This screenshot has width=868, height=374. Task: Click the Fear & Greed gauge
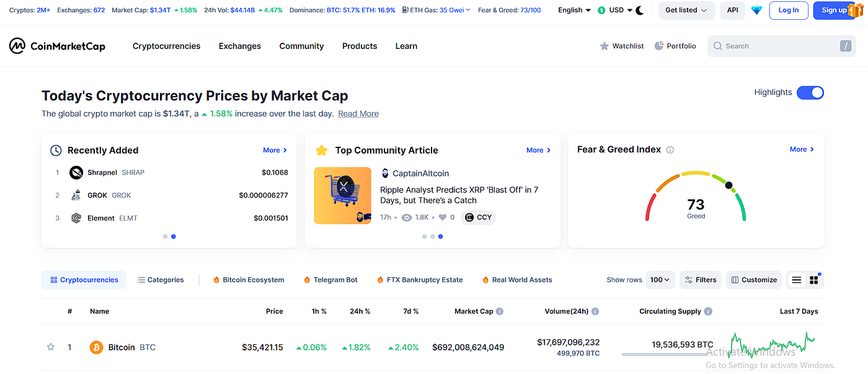696,197
